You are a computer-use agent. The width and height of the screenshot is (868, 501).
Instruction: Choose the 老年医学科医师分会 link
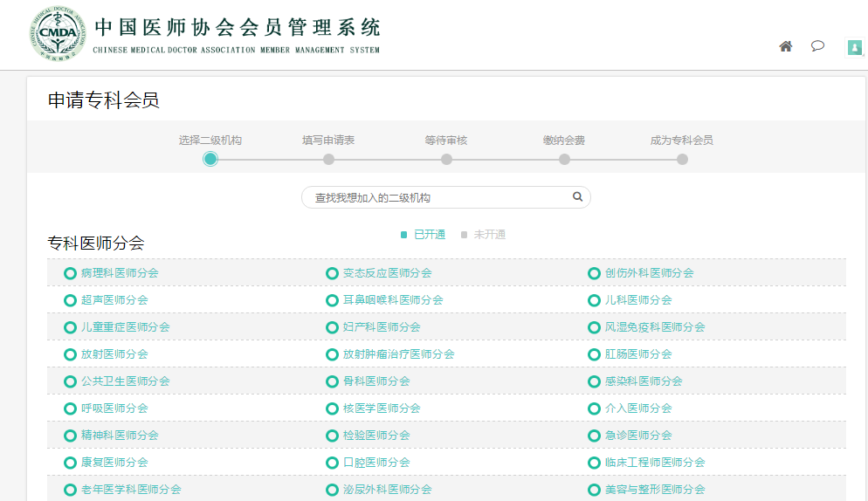pos(131,490)
